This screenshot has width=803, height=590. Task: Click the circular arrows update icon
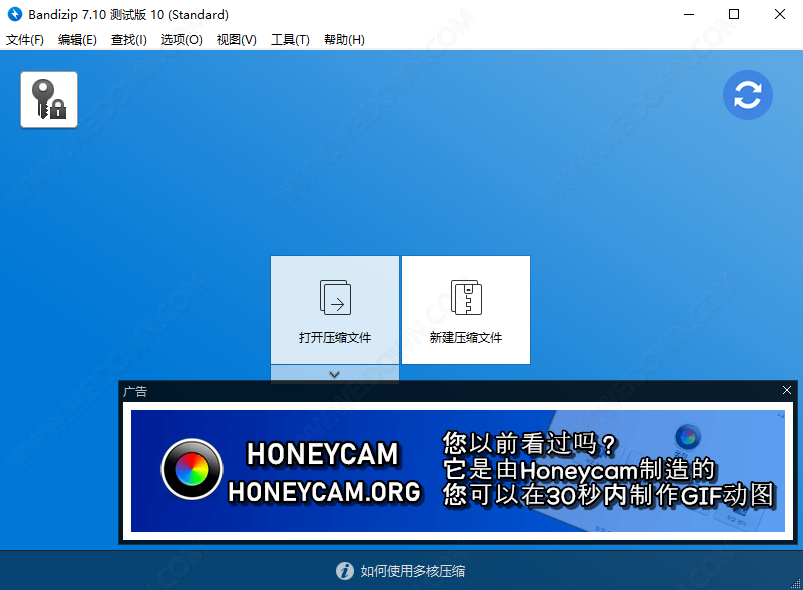click(x=748, y=96)
